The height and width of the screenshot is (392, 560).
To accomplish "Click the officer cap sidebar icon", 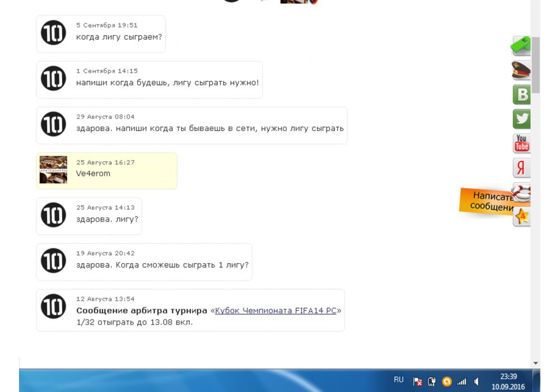I will (x=521, y=70).
